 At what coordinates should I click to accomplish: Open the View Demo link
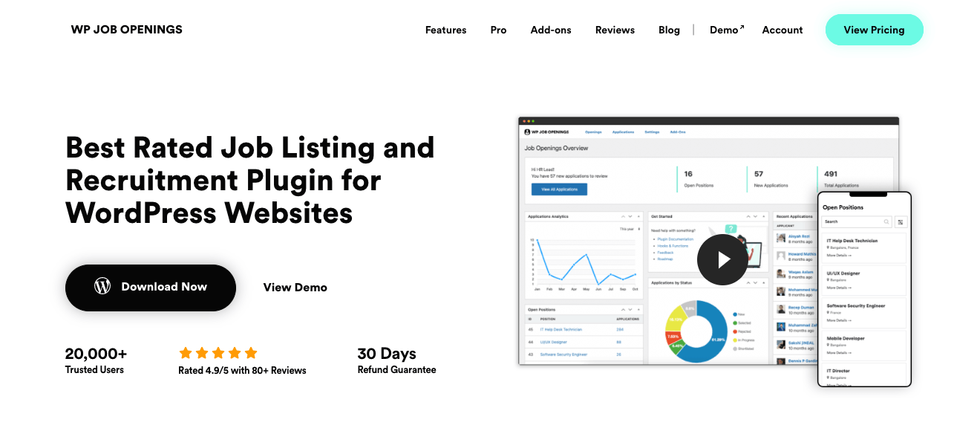(295, 288)
